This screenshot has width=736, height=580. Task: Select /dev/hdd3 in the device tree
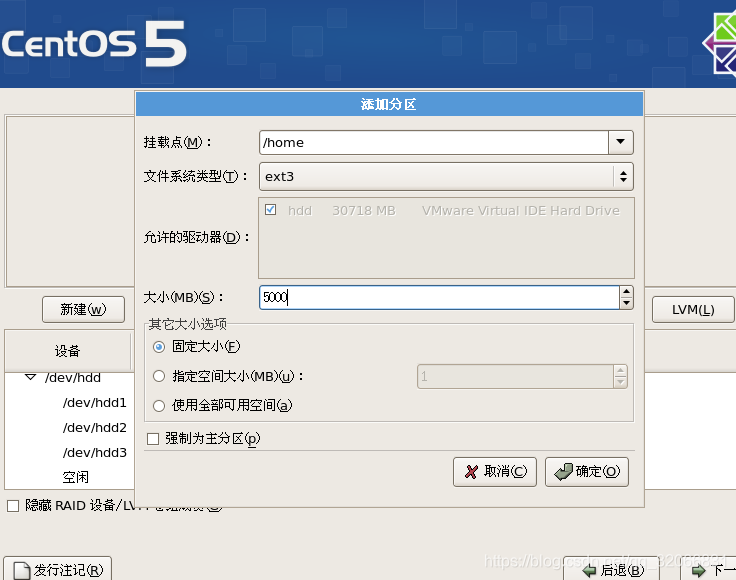click(95, 452)
